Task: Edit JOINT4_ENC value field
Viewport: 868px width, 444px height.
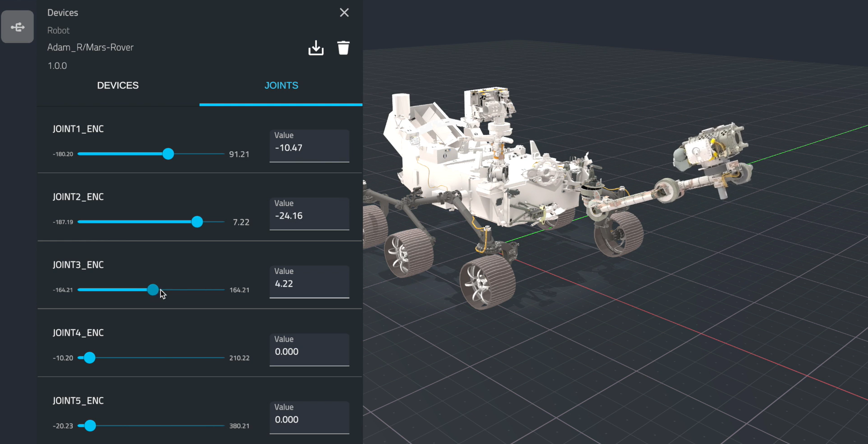Action: 310,350
